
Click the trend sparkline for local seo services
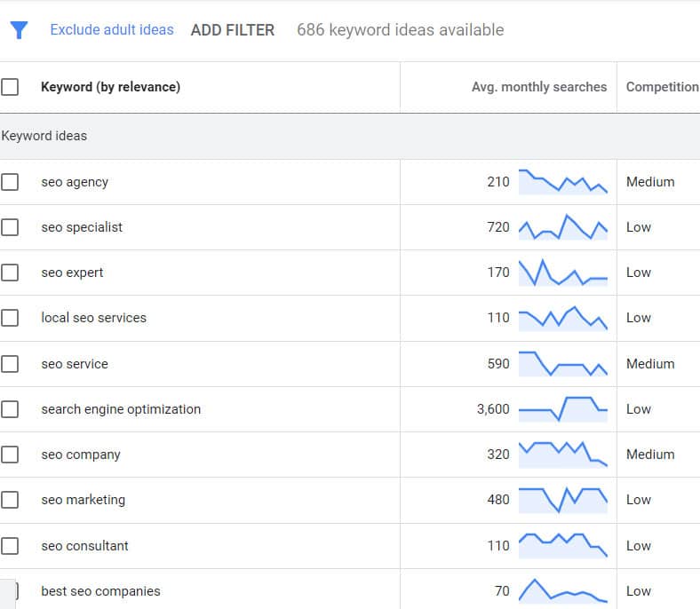tap(563, 318)
